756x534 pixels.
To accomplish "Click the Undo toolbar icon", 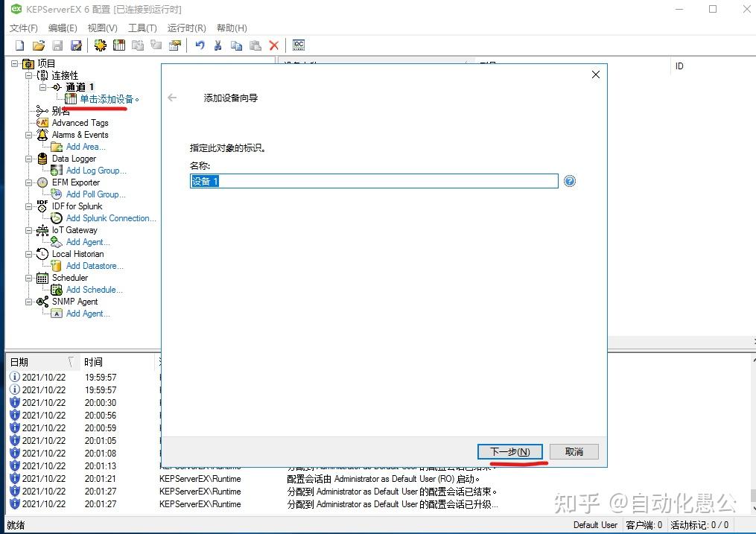I will [200, 45].
